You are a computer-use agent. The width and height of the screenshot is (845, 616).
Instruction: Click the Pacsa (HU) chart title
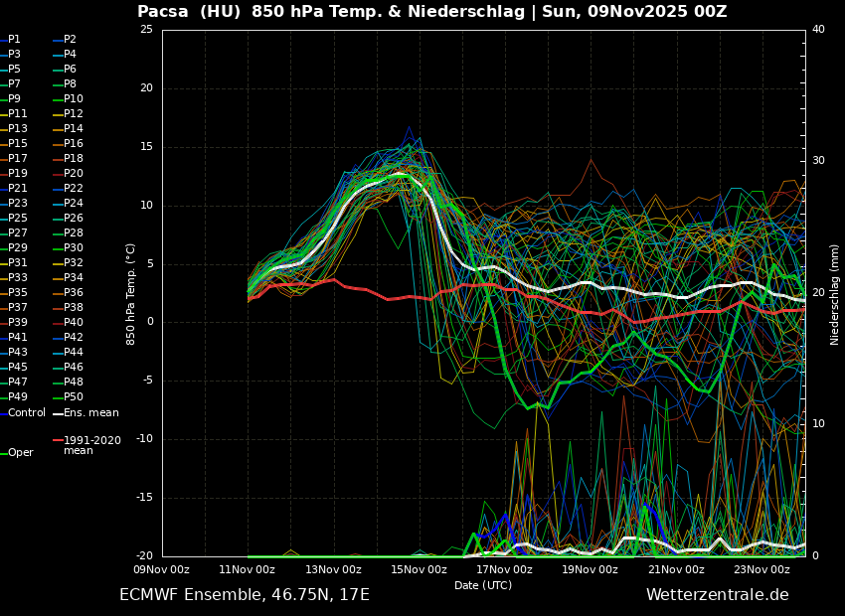[x=431, y=12]
